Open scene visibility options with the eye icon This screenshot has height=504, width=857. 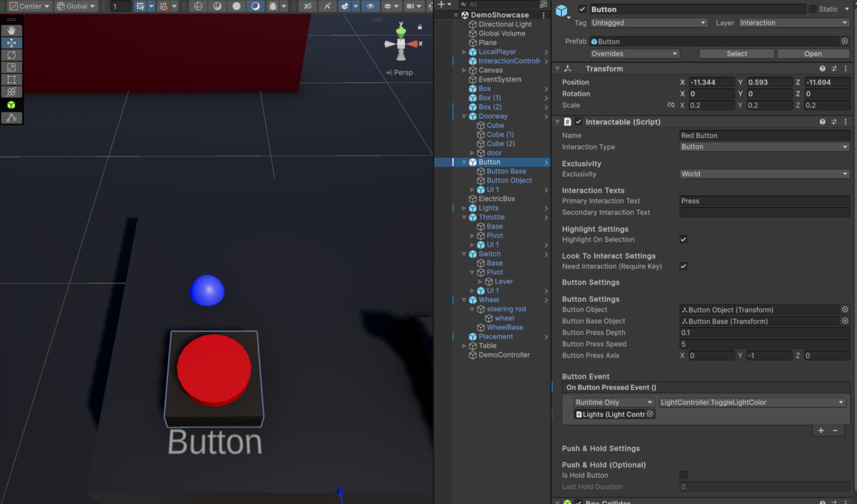[371, 4]
